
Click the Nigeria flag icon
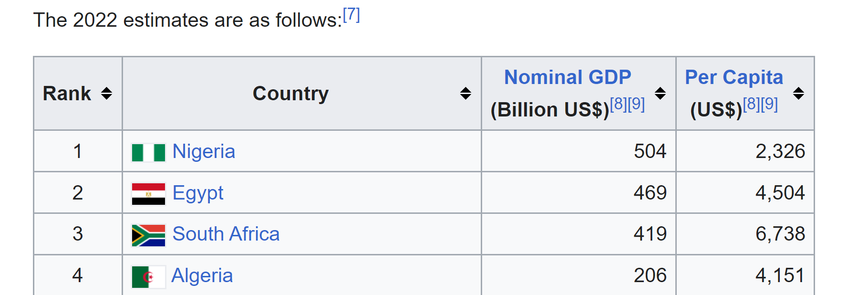148,153
